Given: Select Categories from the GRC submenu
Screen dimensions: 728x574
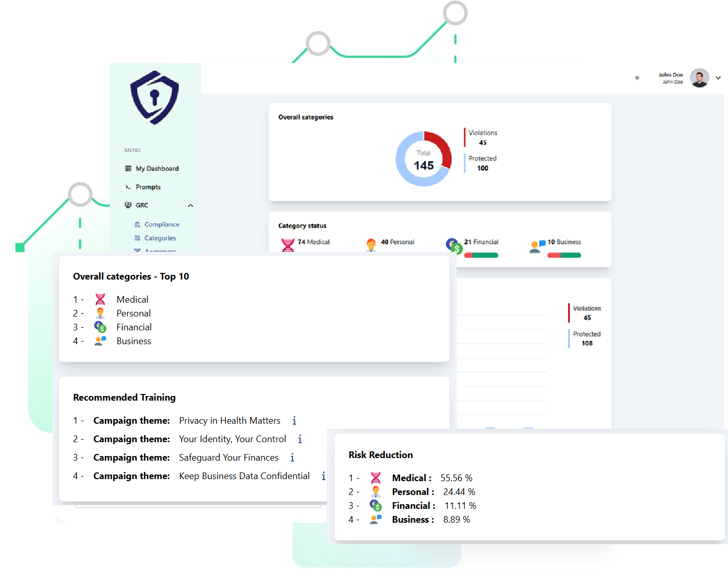Looking at the screenshot, I should click(160, 238).
